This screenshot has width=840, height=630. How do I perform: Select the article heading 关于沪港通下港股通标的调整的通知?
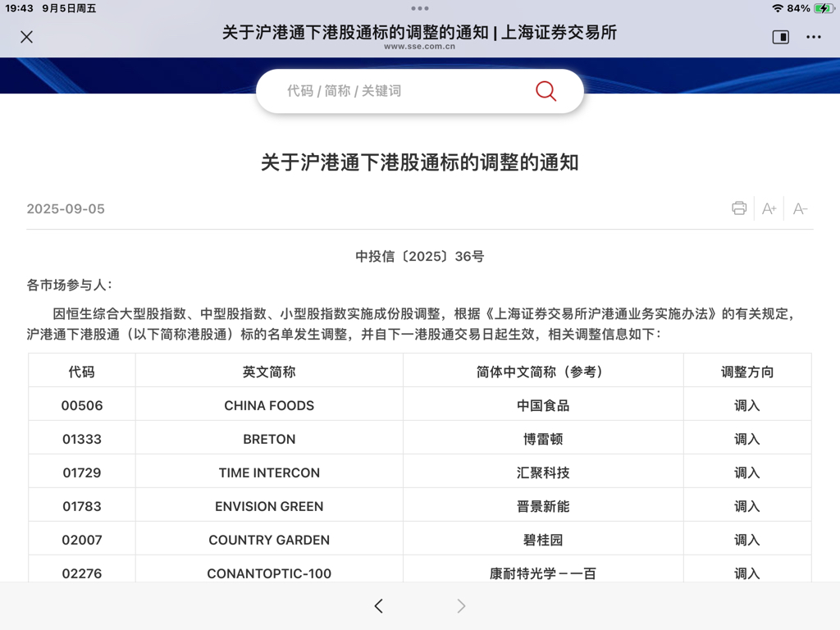tap(419, 162)
